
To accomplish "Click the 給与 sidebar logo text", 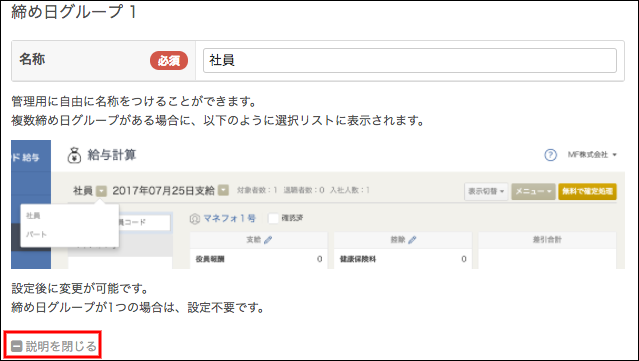I will coord(31,157).
